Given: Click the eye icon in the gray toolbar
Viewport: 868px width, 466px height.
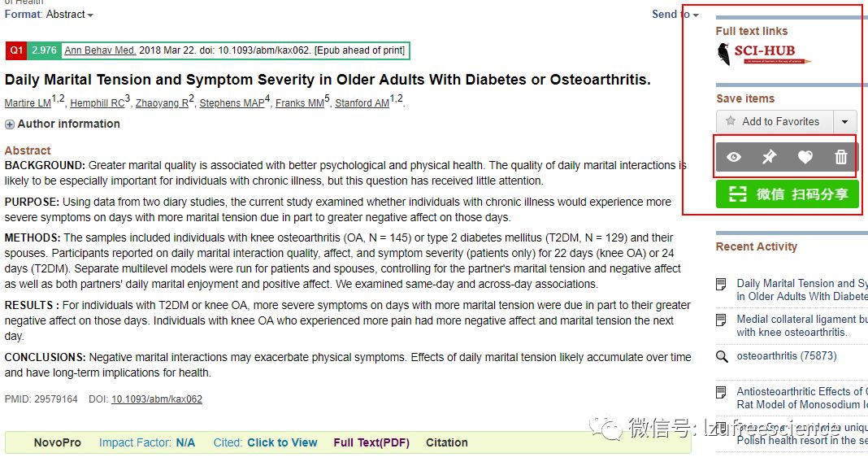Looking at the screenshot, I should click(x=734, y=157).
